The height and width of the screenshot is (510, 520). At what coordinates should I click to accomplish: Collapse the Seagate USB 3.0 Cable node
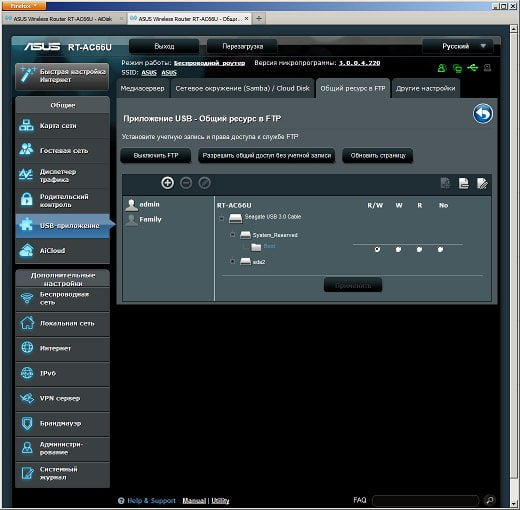coord(221,218)
